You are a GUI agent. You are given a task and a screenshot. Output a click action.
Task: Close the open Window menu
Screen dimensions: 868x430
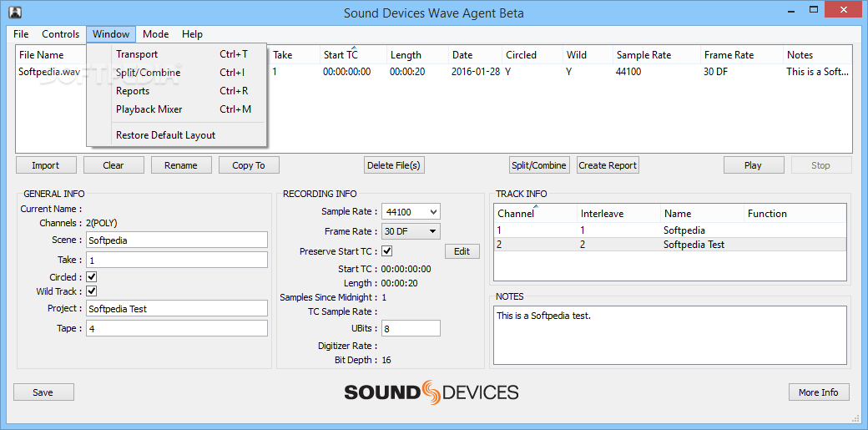(111, 33)
